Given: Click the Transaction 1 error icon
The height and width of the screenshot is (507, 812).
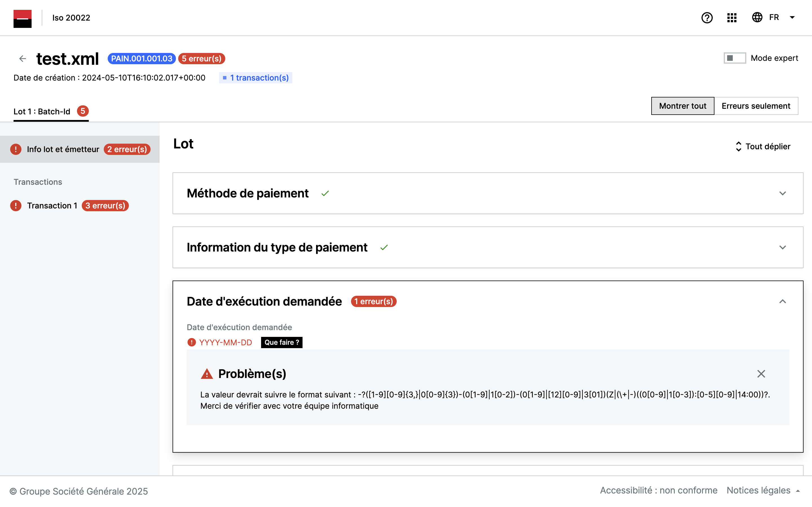Looking at the screenshot, I should pyautogui.click(x=16, y=206).
